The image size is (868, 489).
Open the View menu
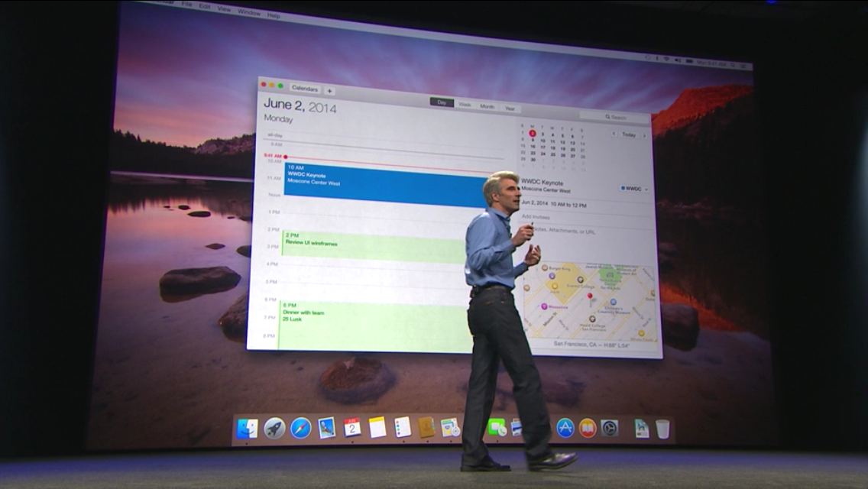coord(224,9)
